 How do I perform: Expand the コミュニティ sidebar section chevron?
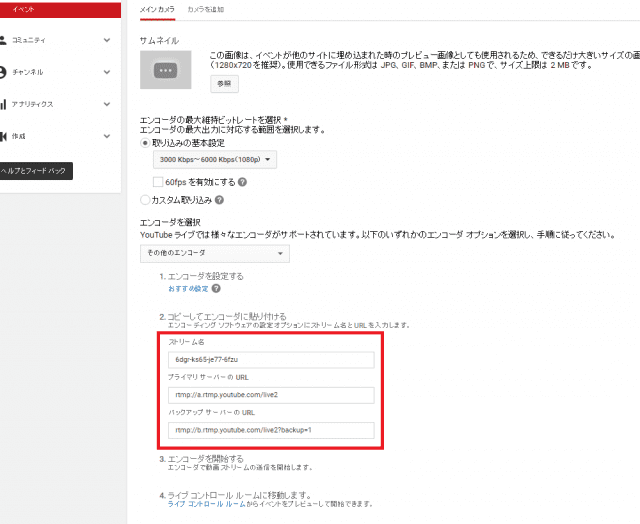[x=107, y=40]
